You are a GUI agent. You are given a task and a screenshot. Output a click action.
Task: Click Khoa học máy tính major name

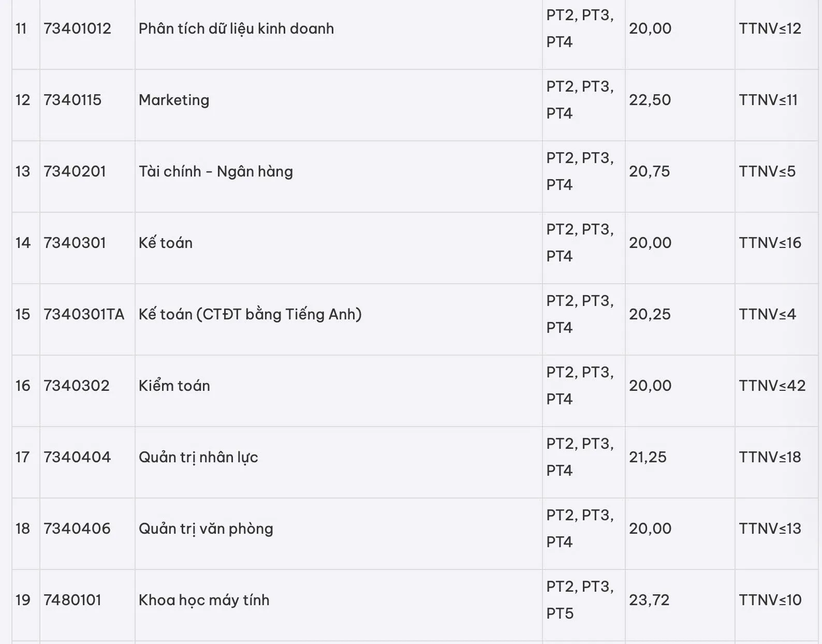coord(204,600)
